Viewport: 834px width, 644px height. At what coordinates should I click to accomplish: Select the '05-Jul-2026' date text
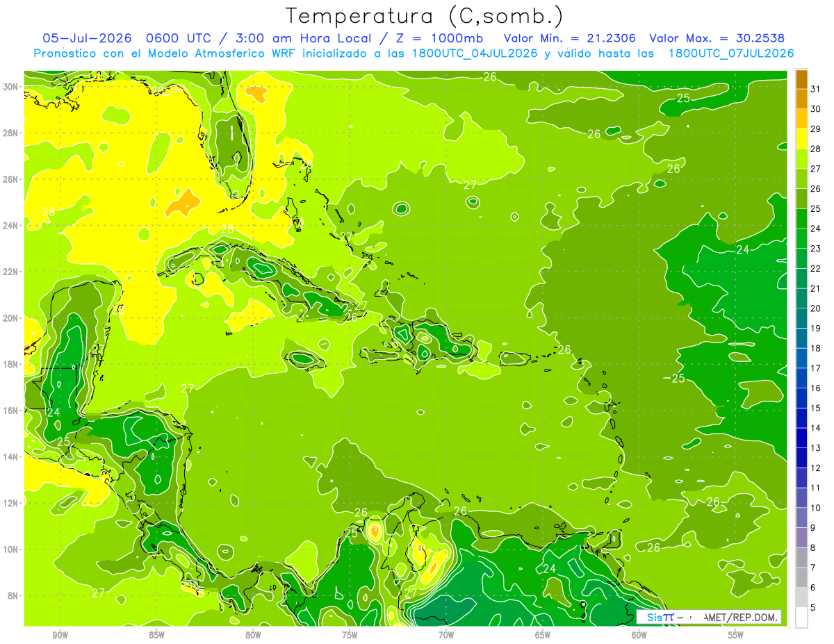[86, 38]
